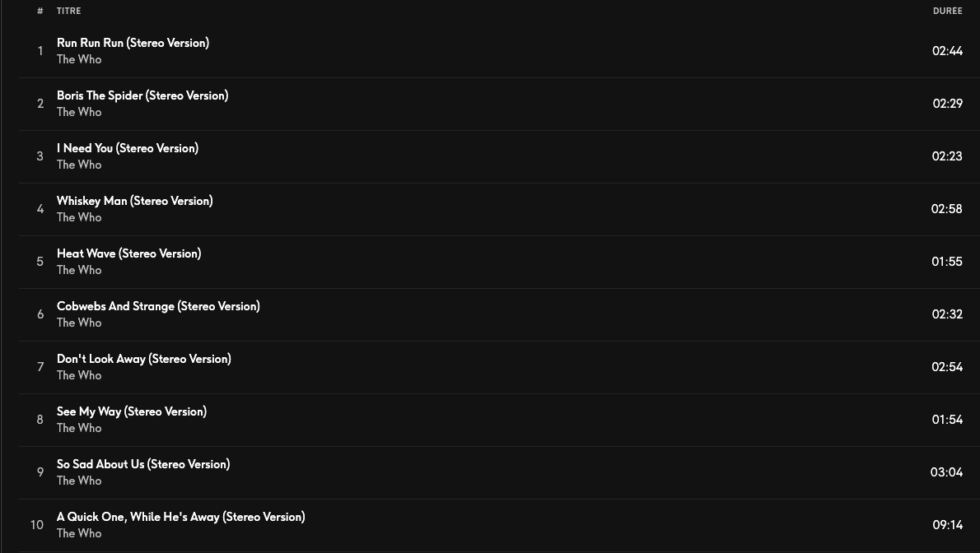Select So Sad About Us (Stereo Version)
This screenshot has height=553, width=980.
[143, 464]
